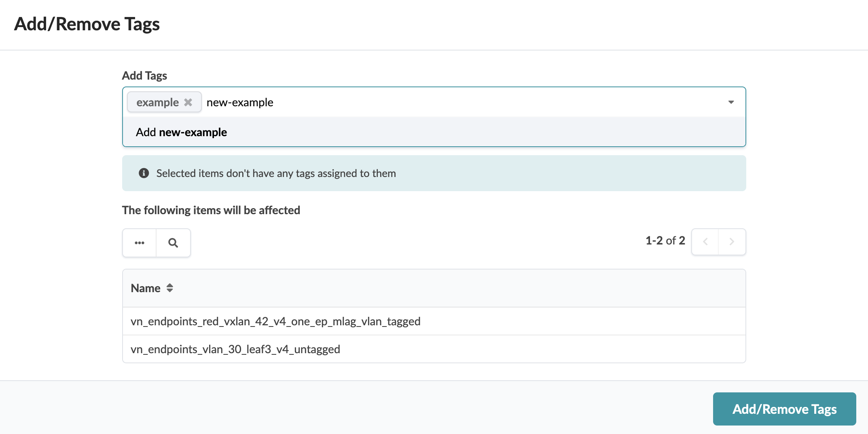Expand the Add Tags dropdown caret

coord(731,102)
